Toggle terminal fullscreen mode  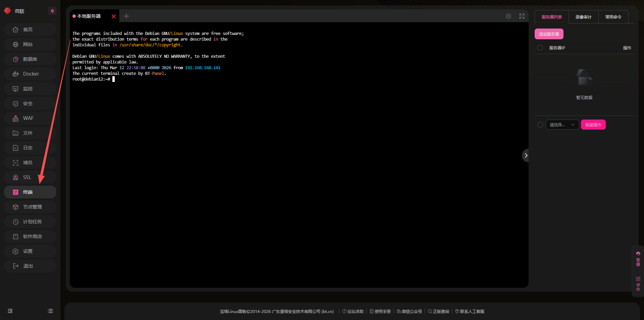522,16
